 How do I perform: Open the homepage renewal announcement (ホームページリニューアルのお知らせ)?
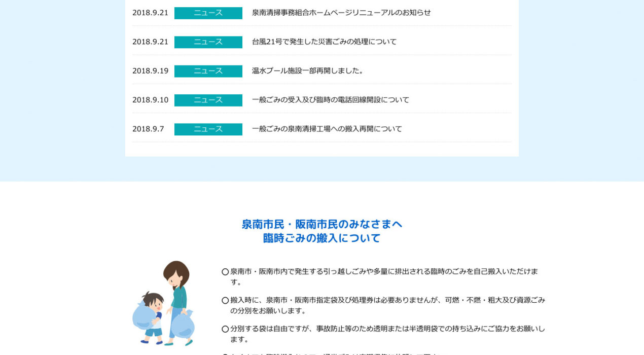pos(341,13)
